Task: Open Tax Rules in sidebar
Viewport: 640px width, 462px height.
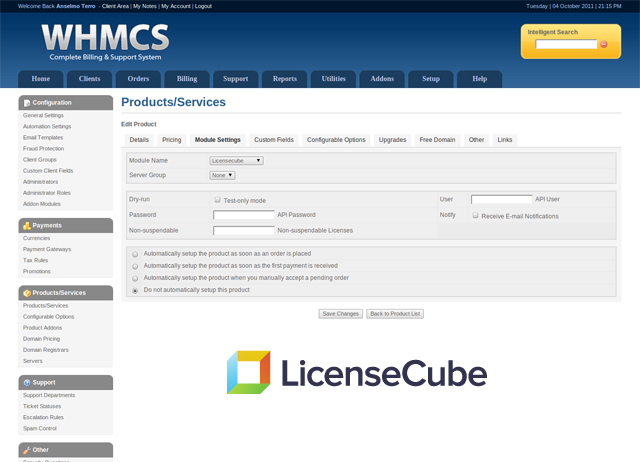Action: click(x=36, y=260)
